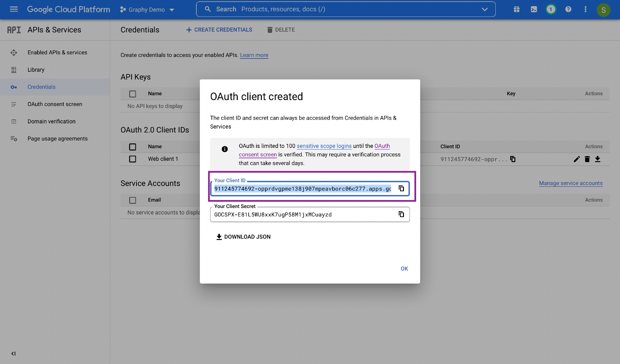
Task: Expand the search bar dropdown arrow
Action: pos(484,9)
